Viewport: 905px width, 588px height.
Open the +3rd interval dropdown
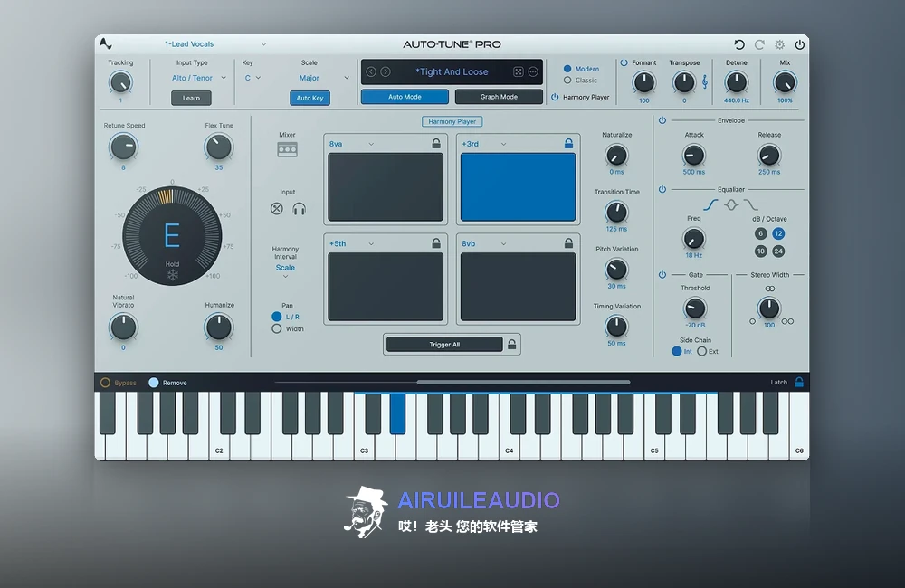click(x=483, y=144)
